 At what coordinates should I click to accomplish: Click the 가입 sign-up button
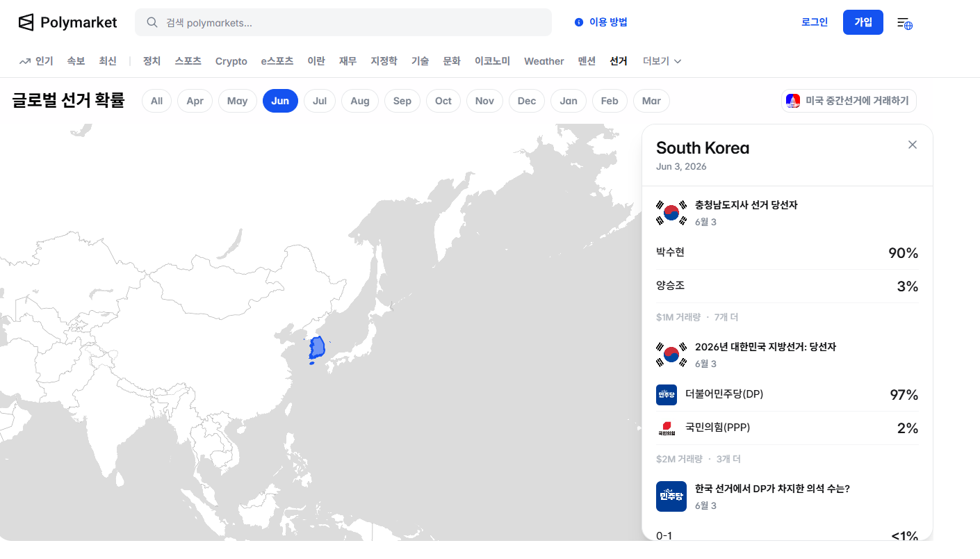[x=863, y=22]
